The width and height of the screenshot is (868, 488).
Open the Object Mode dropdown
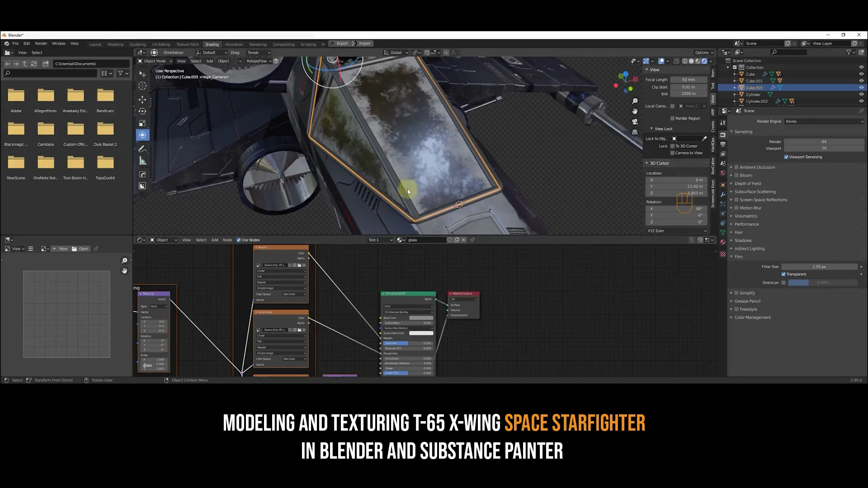tap(155, 61)
